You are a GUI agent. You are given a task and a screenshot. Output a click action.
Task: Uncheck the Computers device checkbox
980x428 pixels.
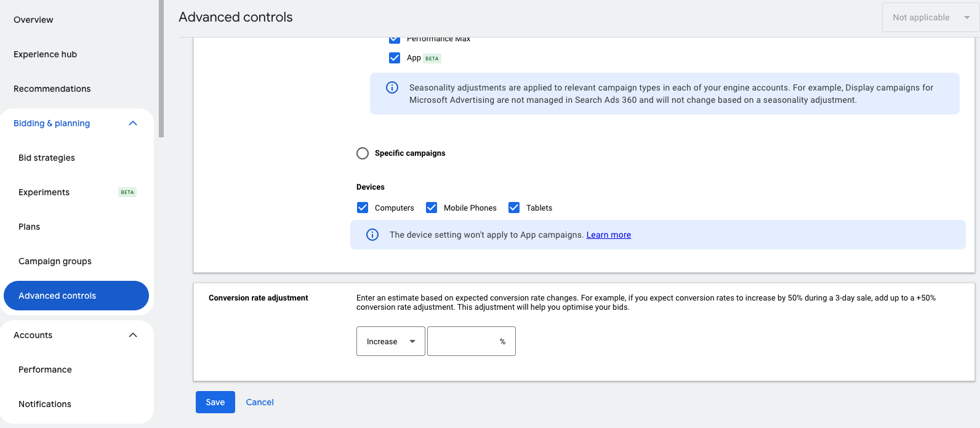363,208
